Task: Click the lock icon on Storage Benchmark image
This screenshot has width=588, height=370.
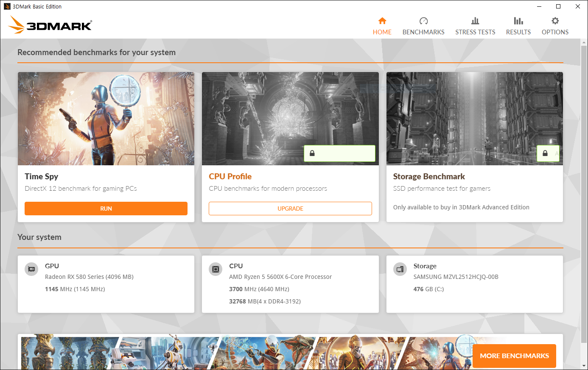Action: (x=545, y=153)
